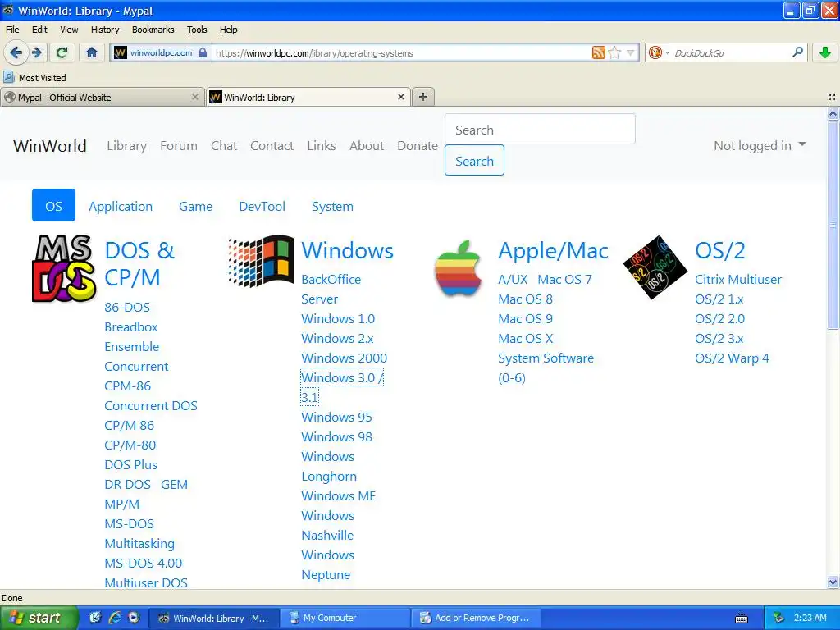Viewport: 840px width, 630px height.
Task: Click the network tray icon near the clock
Action: pos(778,618)
